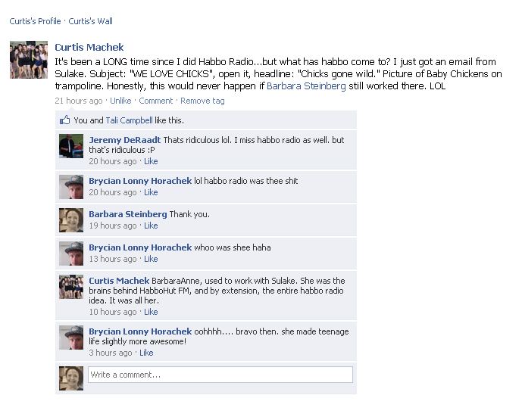Like Barbara Steinberg's 'Thank you' comment

click(x=151, y=226)
